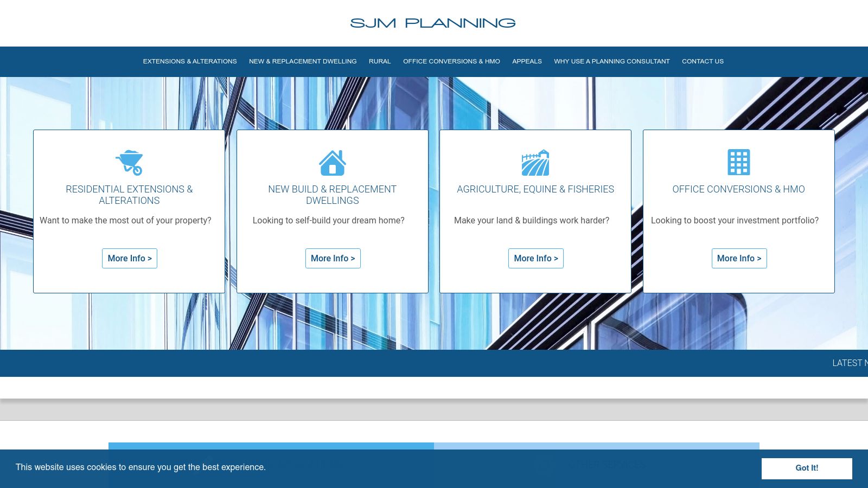Select the faded icon in the Other Services panel
Image resolution: width=868 pixels, height=488 pixels.
545,465
